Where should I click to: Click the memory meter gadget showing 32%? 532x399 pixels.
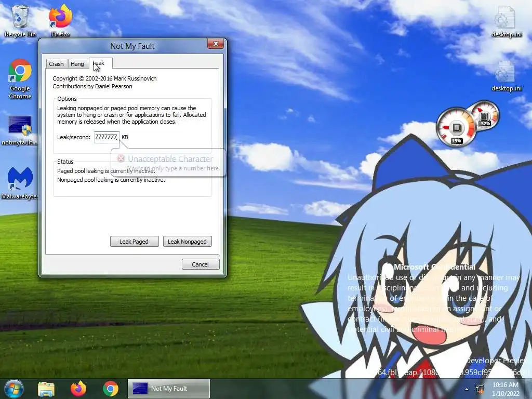point(485,115)
